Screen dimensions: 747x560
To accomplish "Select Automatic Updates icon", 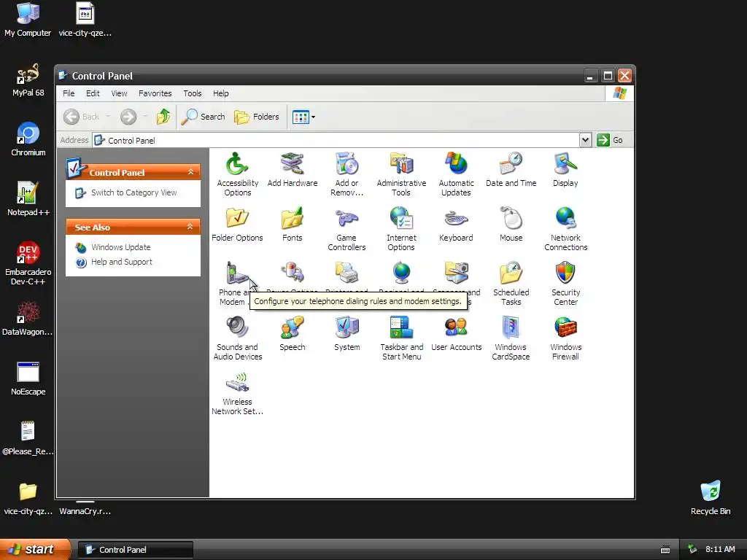I will (456, 164).
